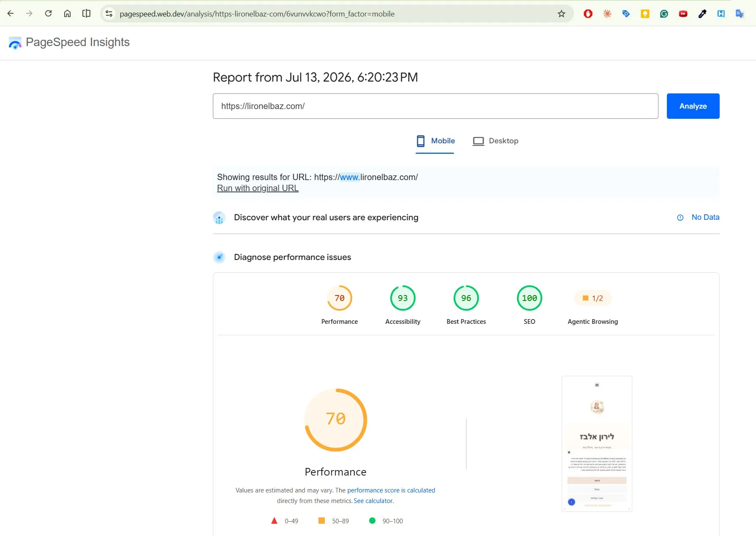Viewport: 756px width, 536px height.
Task: Open the Google Translate extension icon
Action: point(740,14)
